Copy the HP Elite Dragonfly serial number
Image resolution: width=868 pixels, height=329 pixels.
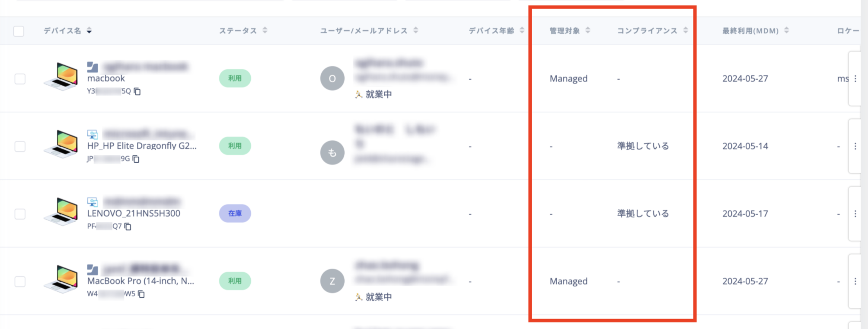click(136, 159)
